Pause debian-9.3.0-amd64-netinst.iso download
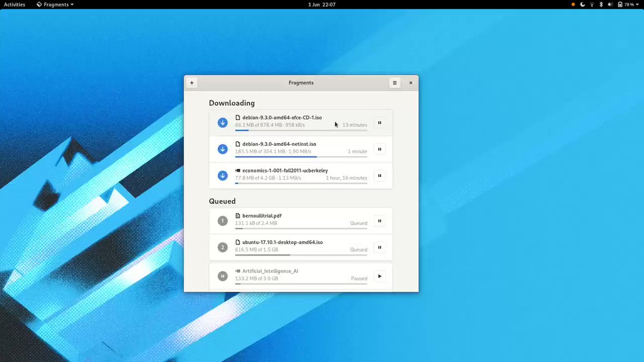 click(x=379, y=149)
